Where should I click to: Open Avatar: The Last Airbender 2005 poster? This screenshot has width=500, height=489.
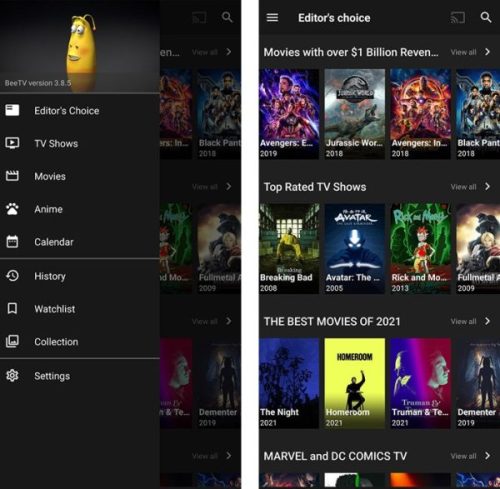(x=355, y=249)
